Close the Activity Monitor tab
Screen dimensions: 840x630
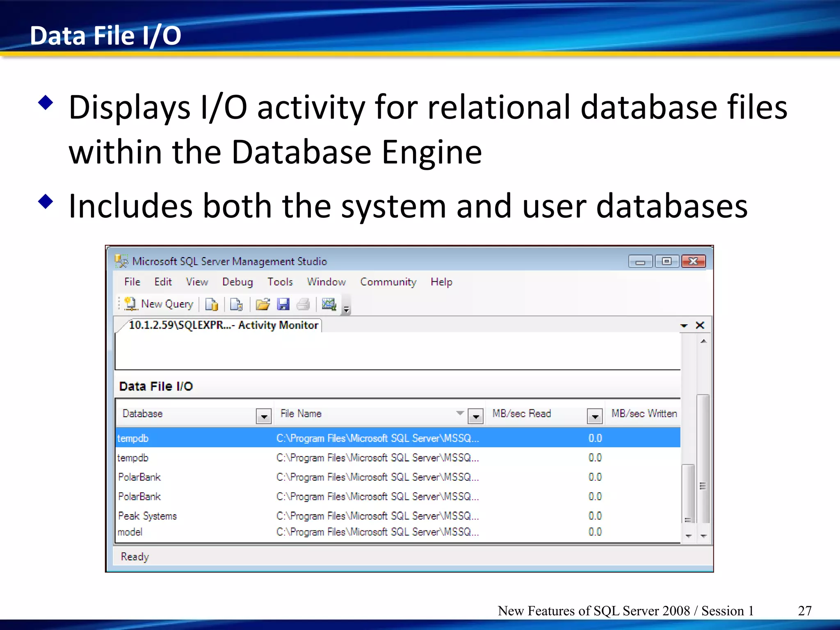[x=700, y=325]
